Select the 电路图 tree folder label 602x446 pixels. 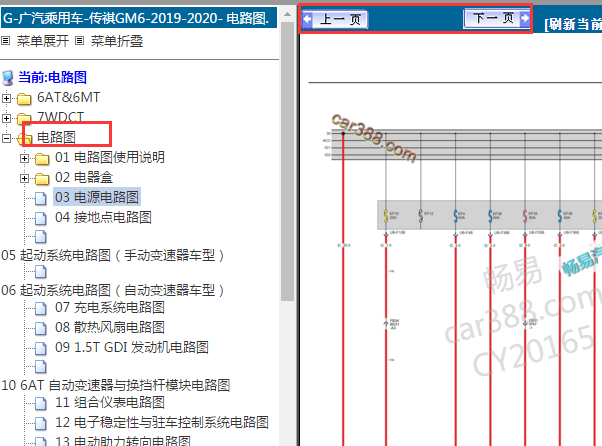point(56,137)
